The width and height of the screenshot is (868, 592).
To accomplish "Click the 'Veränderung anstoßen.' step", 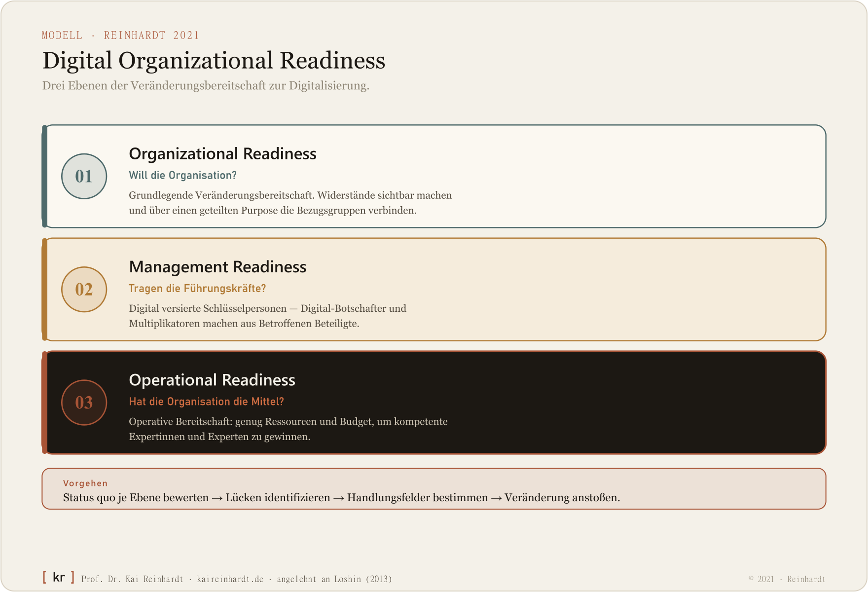I will (562, 498).
